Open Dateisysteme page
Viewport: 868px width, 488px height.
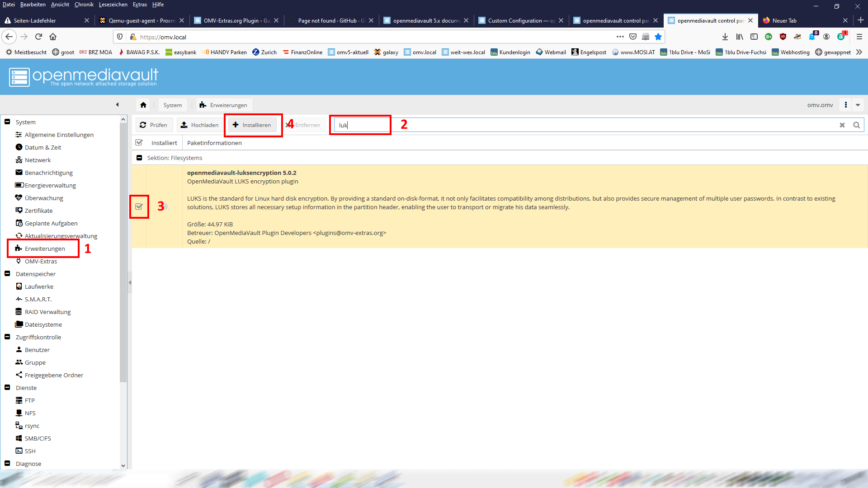click(43, 324)
